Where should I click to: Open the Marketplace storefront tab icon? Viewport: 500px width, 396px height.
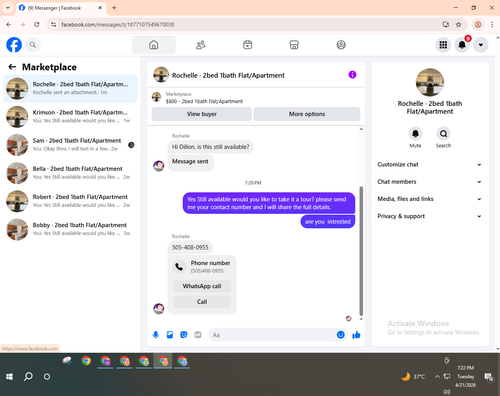point(294,45)
